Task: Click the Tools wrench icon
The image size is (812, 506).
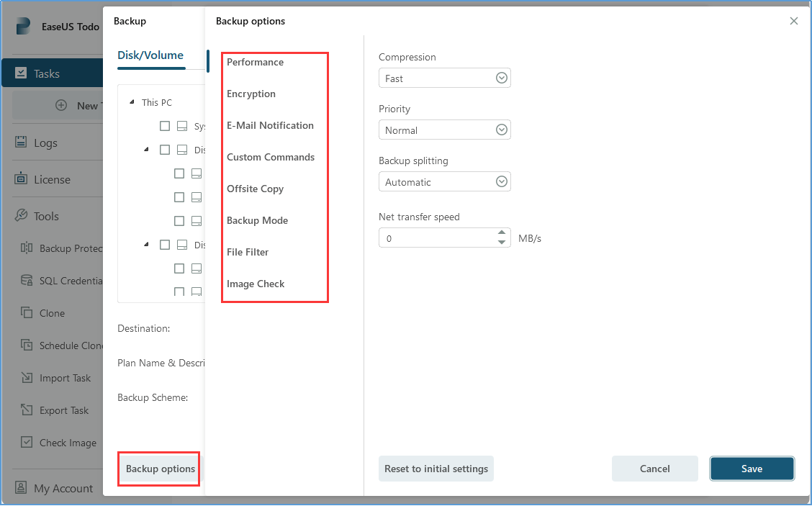Action: pyautogui.click(x=21, y=216)
